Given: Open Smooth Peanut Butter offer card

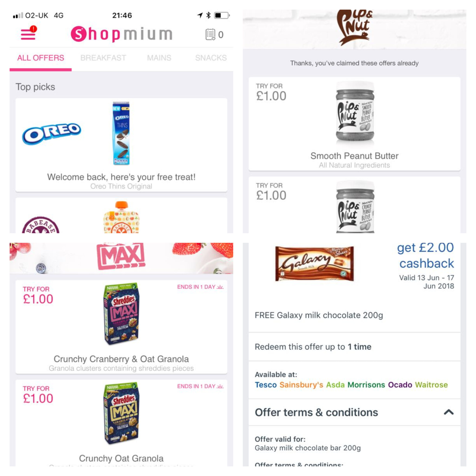Looking at the screenshot, I should [354, 124].
